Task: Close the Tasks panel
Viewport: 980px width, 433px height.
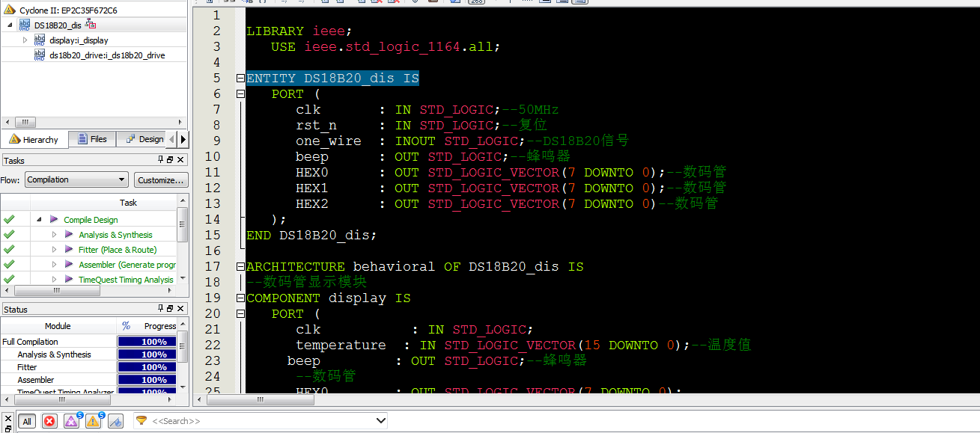Action: click(x=180, y=160)
